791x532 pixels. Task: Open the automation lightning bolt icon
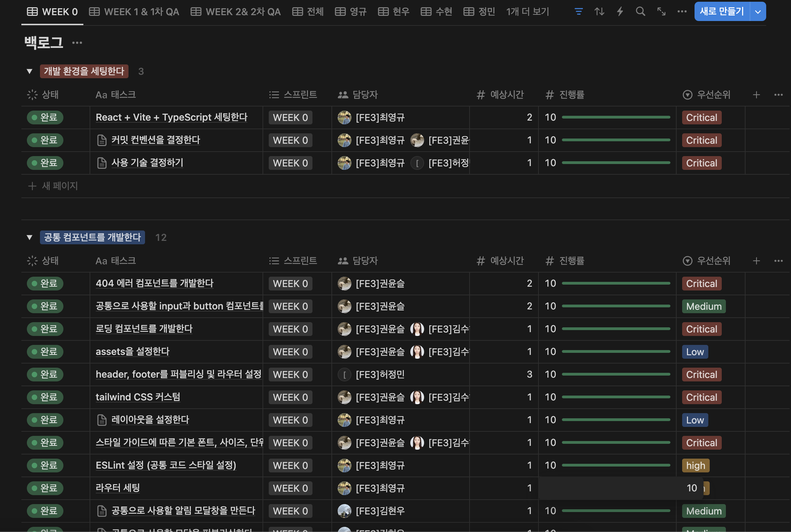coord(620,12)
